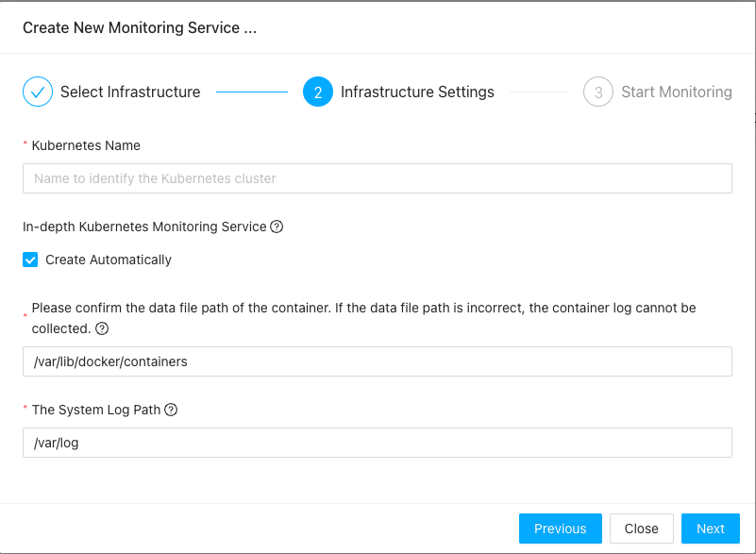Jump to the Start Monitoring step label
Image resolution: width=756 pixels, height=554 pixels.
(x=676, y=92)
